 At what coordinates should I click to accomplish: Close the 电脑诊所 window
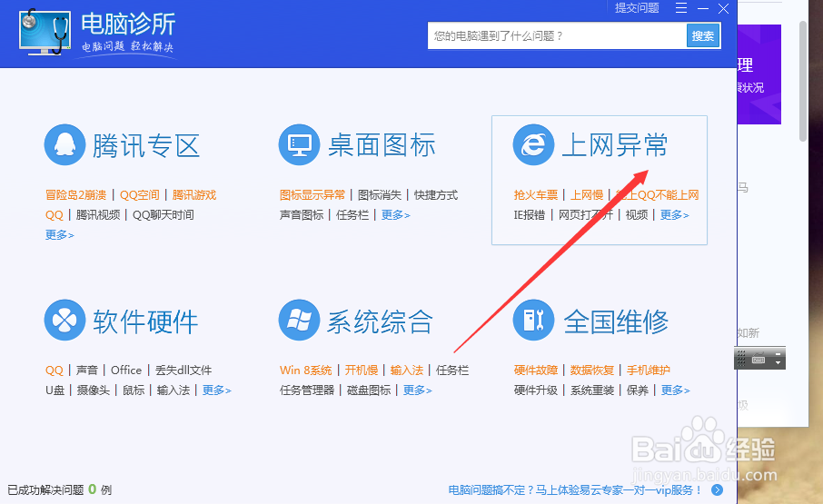click(x=723, y=8)
